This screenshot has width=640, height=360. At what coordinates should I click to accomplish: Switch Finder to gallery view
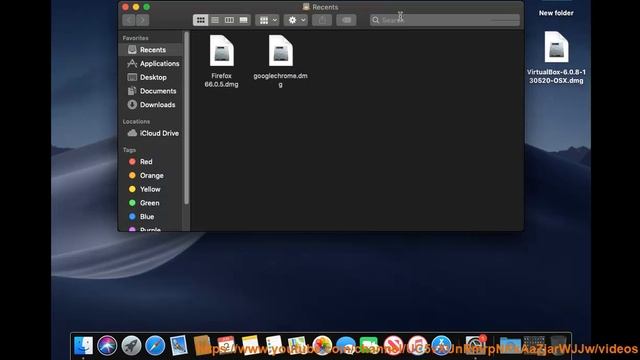[x=244, y=20]
